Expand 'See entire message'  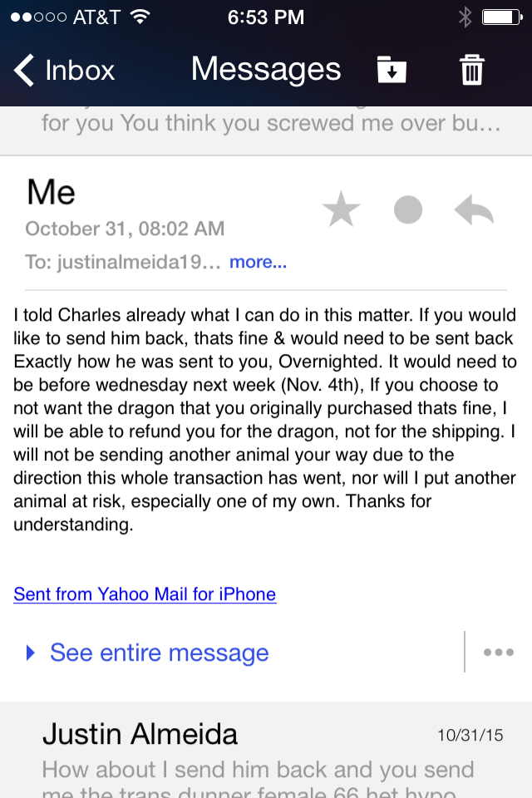160,653
